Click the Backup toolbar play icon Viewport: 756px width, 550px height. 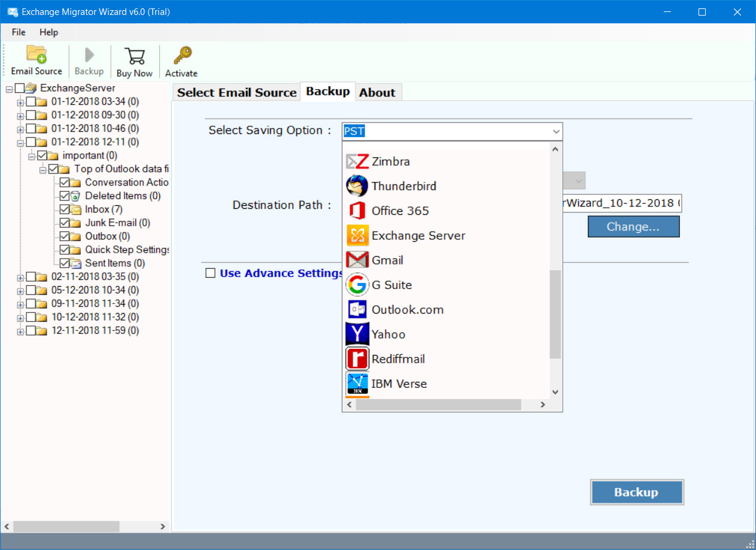89,55
